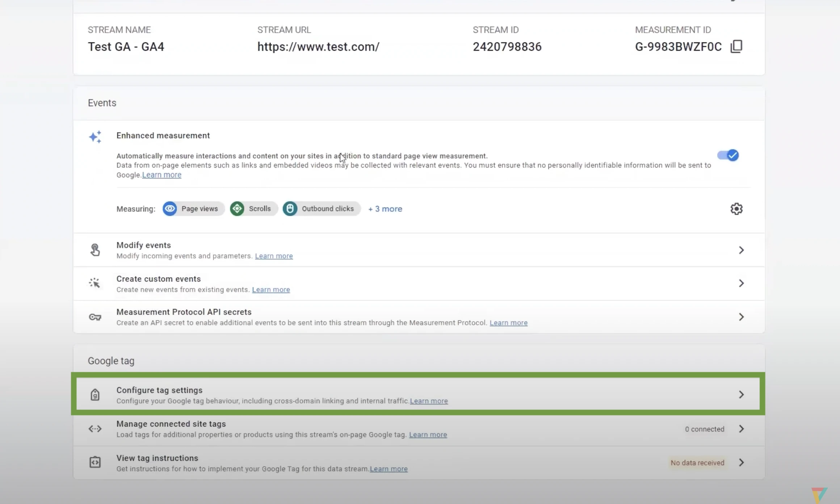Image resolution: width=840 pixels, height=504 pixels.
Task: Expand Create custom events chevron
Action: coord(741,283)
